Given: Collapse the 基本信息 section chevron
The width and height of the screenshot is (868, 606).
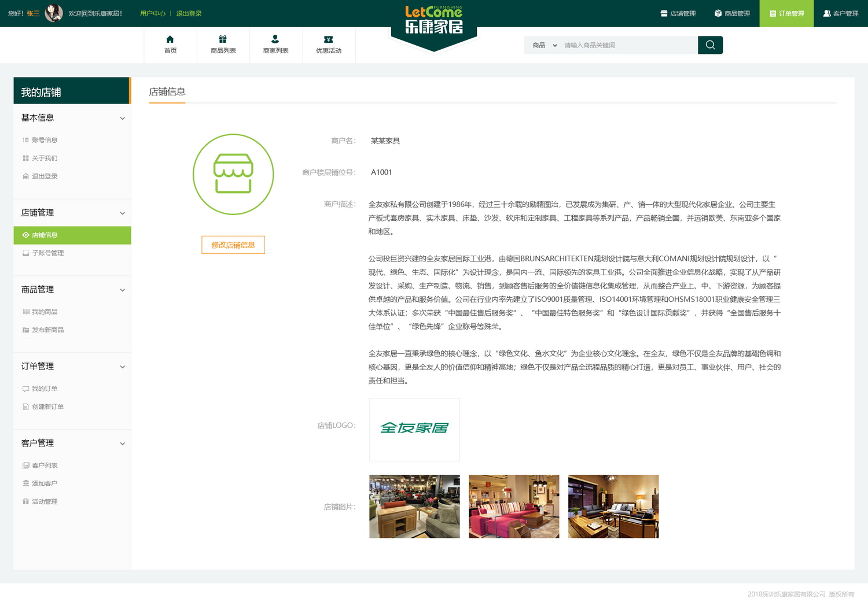Looking at the screenshot, I should point(122,118).
